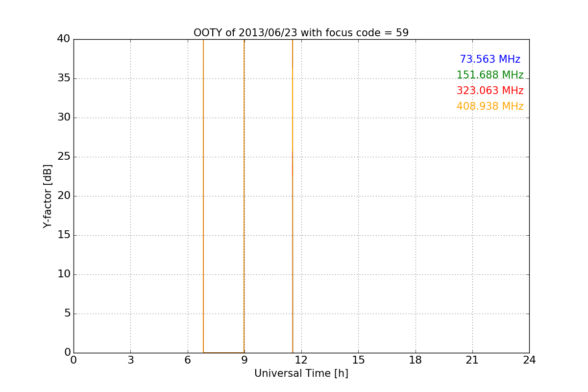Viewport: 588px width, 392px height.
Task: Click the x-axis tick label '3'
Action: tap(130, 360)
